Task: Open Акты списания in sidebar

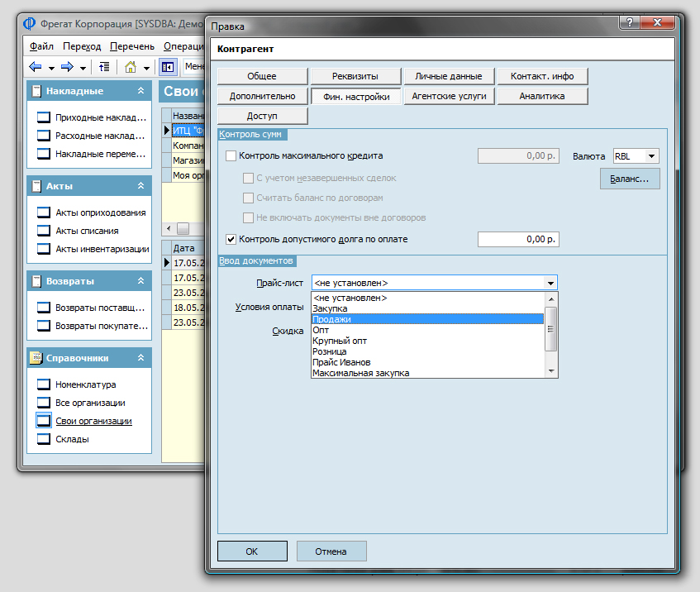Action: coord(86,231)
